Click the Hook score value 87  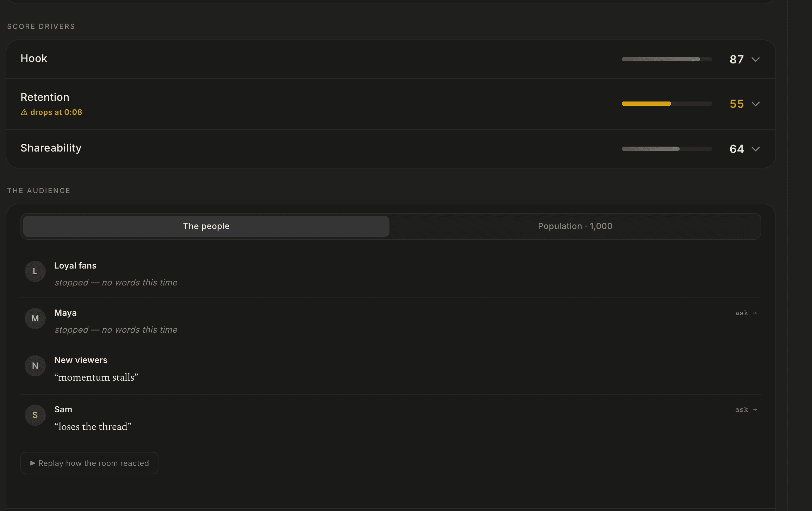(x=737, y=59)
